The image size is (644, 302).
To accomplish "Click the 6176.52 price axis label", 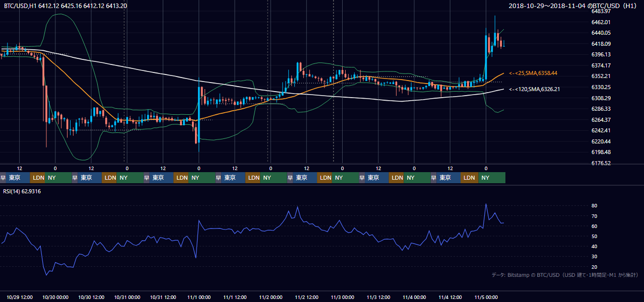I will click(x=601, y=163).
